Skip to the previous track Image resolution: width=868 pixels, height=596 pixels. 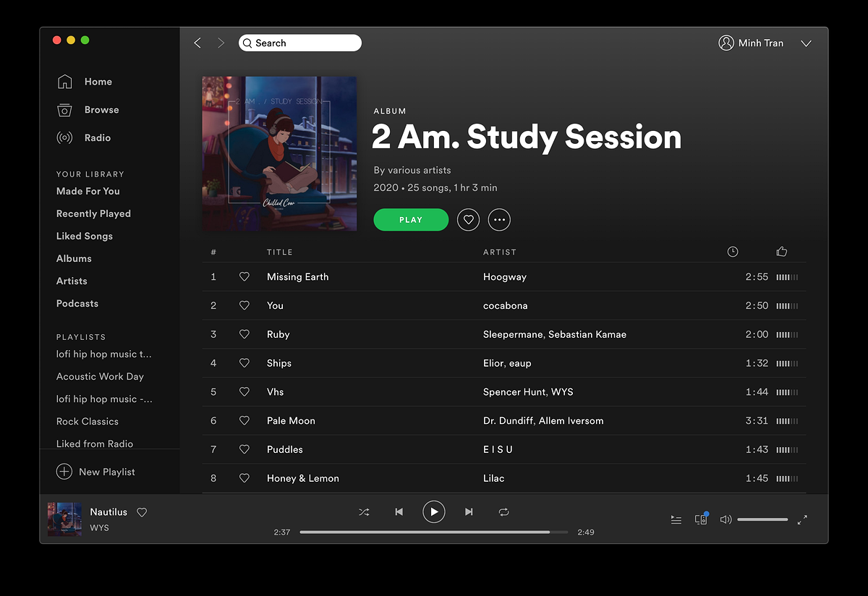coord(399,512)
